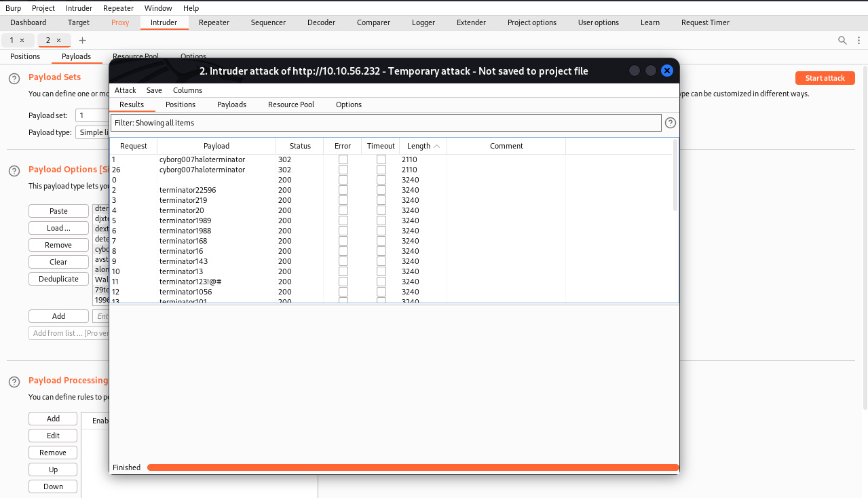Select the request 1 cyborg007haloterminator row
868x498 pixels.
coord(391,159)
